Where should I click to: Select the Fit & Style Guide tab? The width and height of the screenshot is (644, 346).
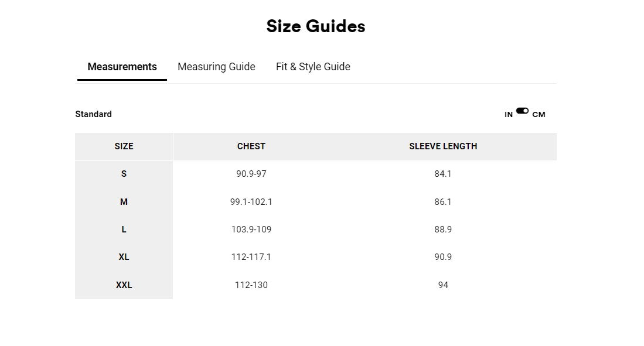(313, 67)
